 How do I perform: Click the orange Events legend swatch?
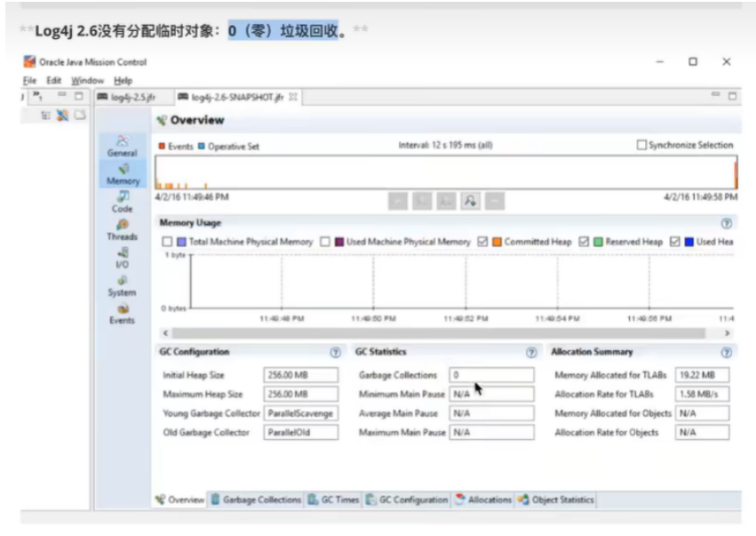[162, 146]
